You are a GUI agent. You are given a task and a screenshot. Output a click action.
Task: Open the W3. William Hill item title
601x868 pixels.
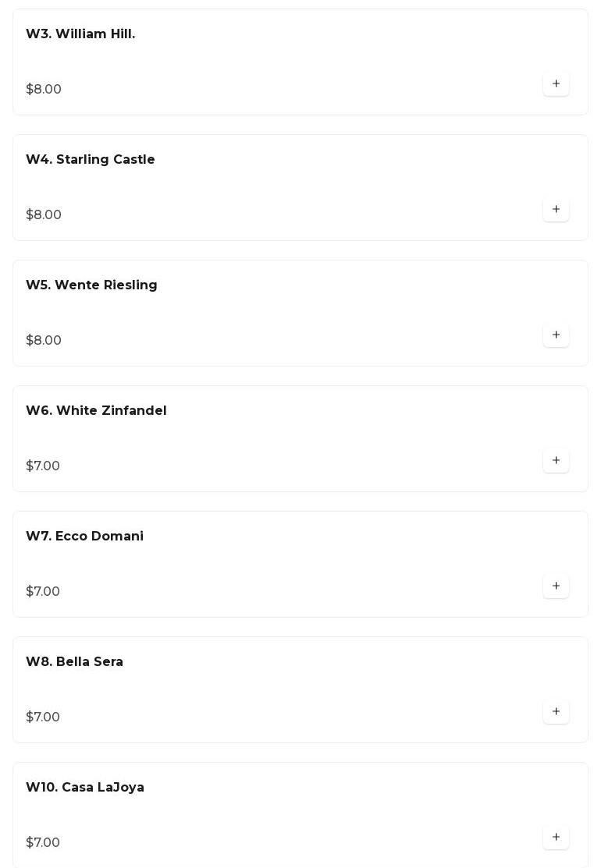80,34
